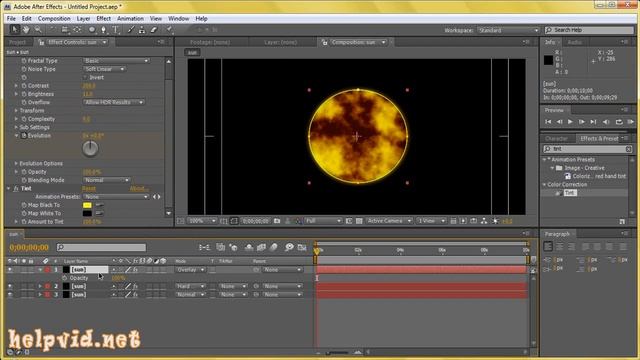Open the timeline flowchart icon

coord(484,221)
